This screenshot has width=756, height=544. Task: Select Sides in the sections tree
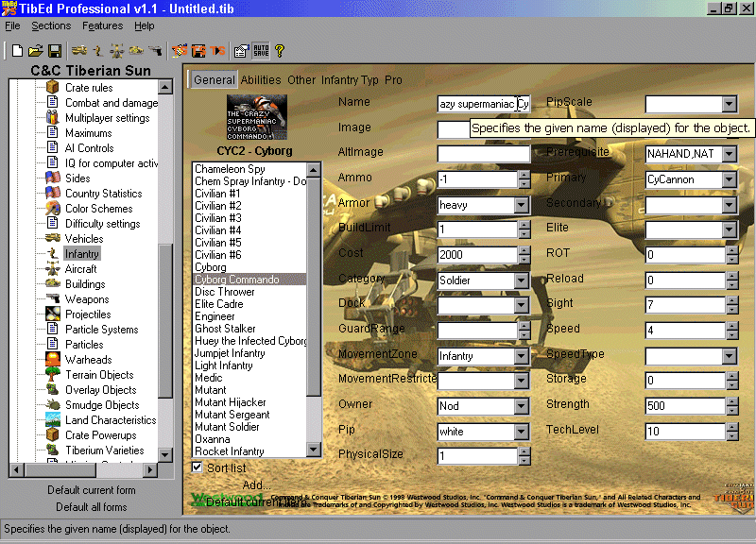click(77, 178)
